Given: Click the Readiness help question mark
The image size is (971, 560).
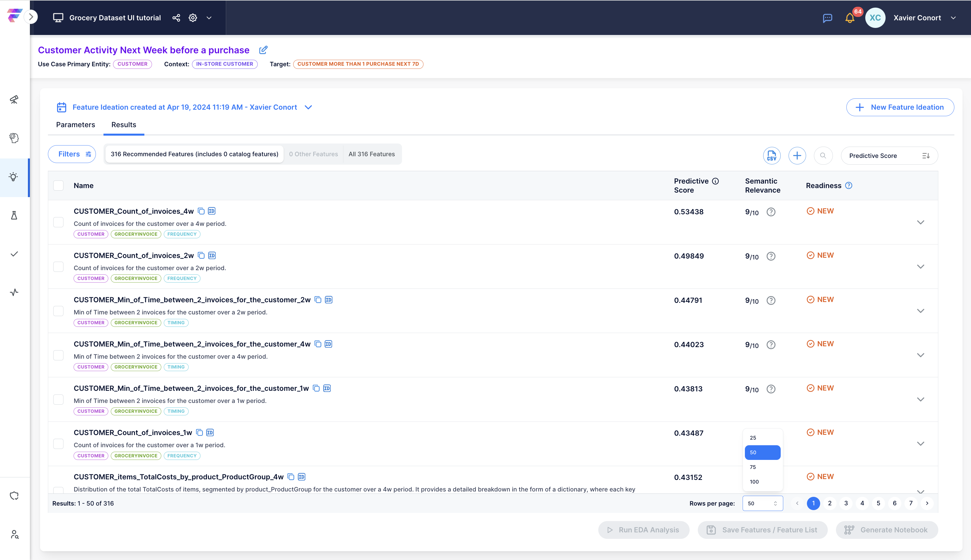Looking at the screenshot, I should point(849,185).
